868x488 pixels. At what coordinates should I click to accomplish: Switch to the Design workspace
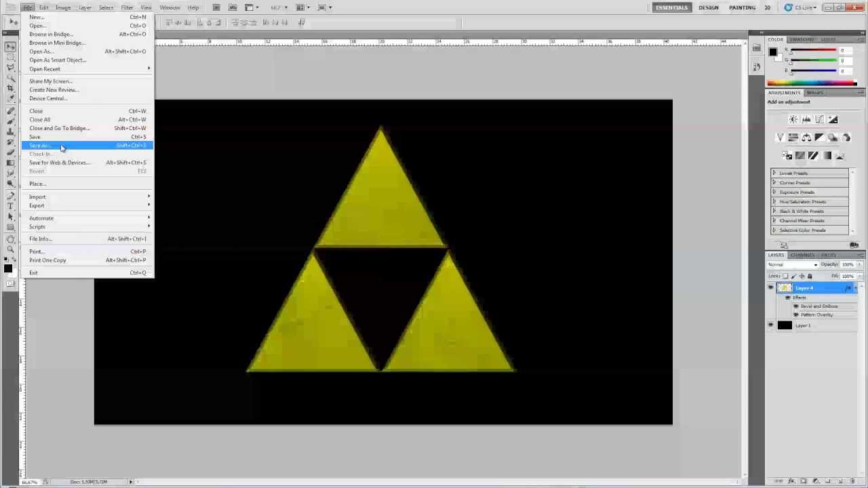coord(708,7)
